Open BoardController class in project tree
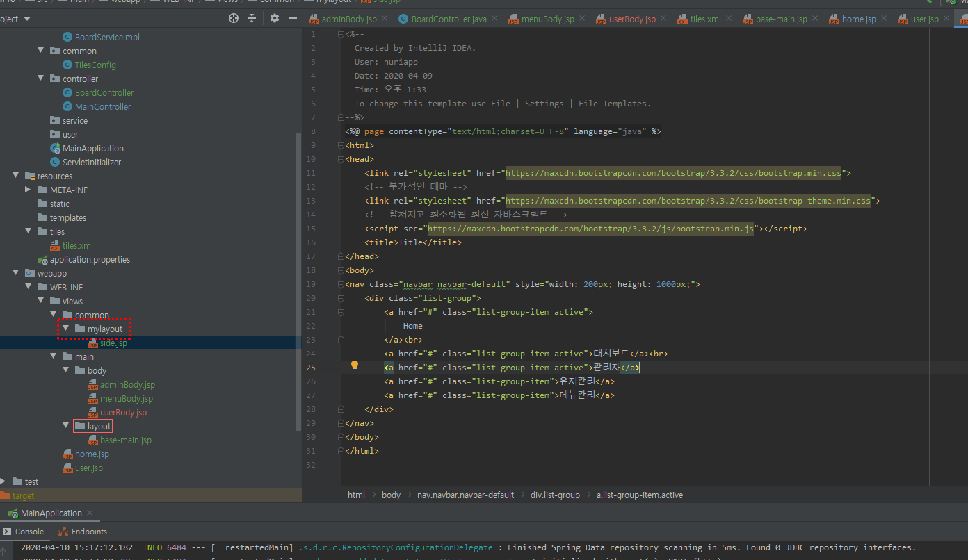968x560 pixels. coord(104,92)
